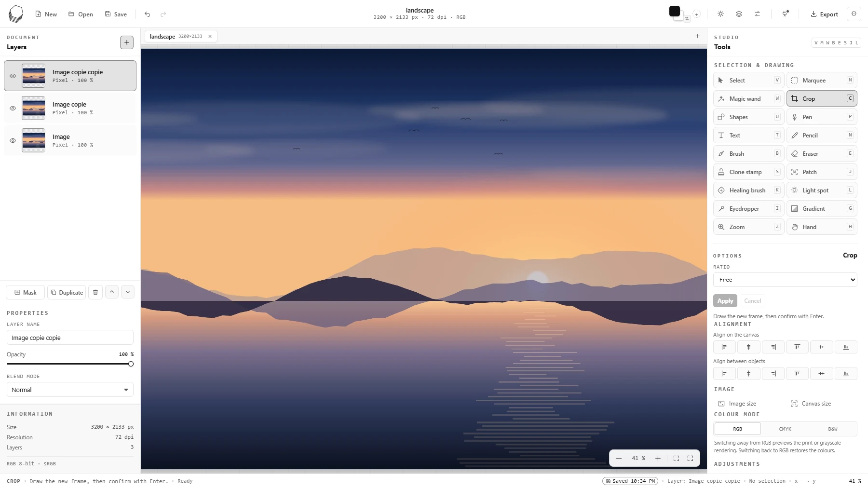Select the Patch tool
868x488 pixels.
coord(822,172)
